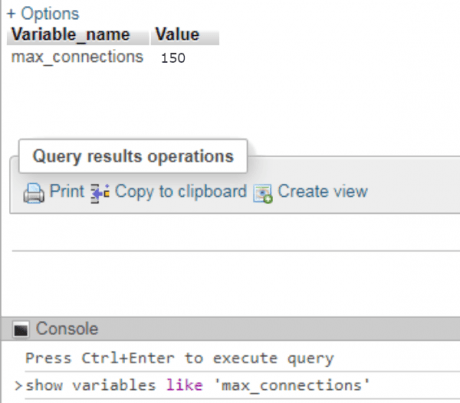Screen dimensions: 460x403
Task: Click the Copy to clipboard icon
Action: click(100, 193)
